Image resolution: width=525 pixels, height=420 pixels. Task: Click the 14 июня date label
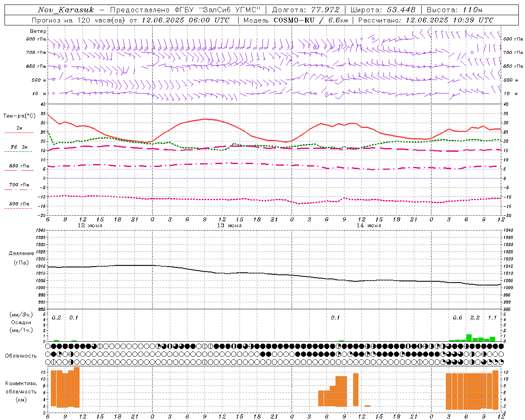click(369, 226)
